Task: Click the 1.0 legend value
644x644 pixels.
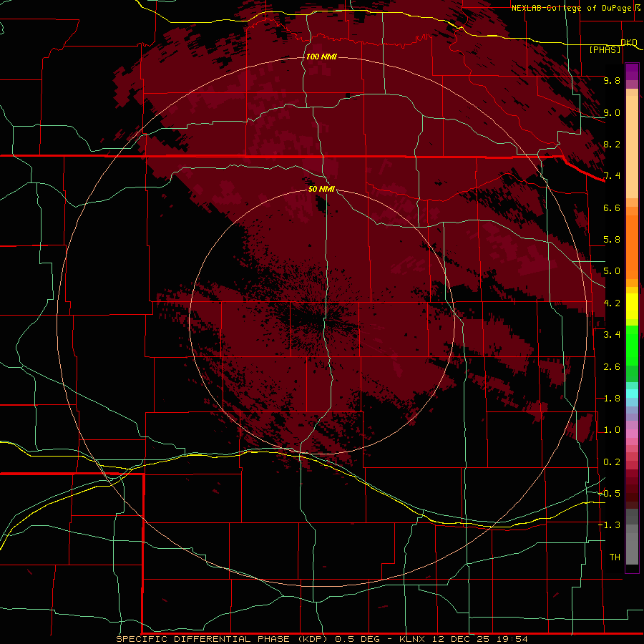Action: (612, 430)
